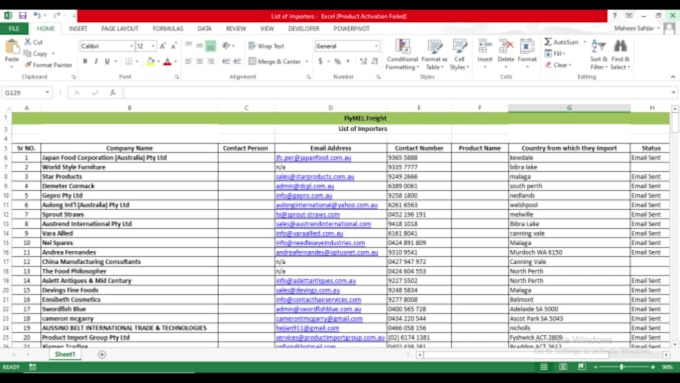Open the admin@swordfishblue.com.au link
Screen dimensions: 680x383
(x=318, y=309)
